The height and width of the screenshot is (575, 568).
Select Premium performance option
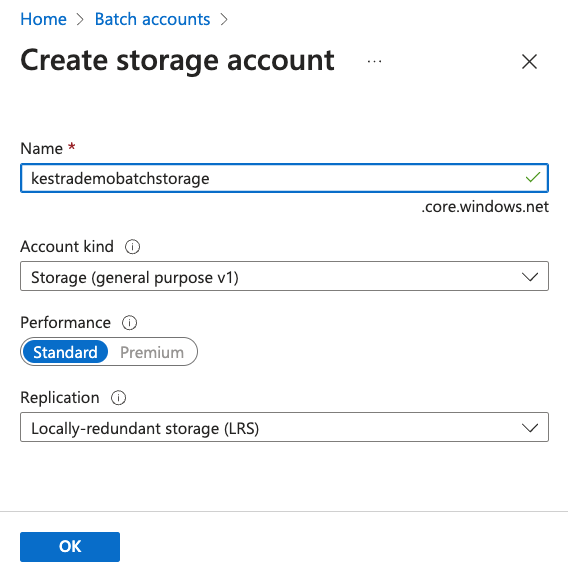152,352
